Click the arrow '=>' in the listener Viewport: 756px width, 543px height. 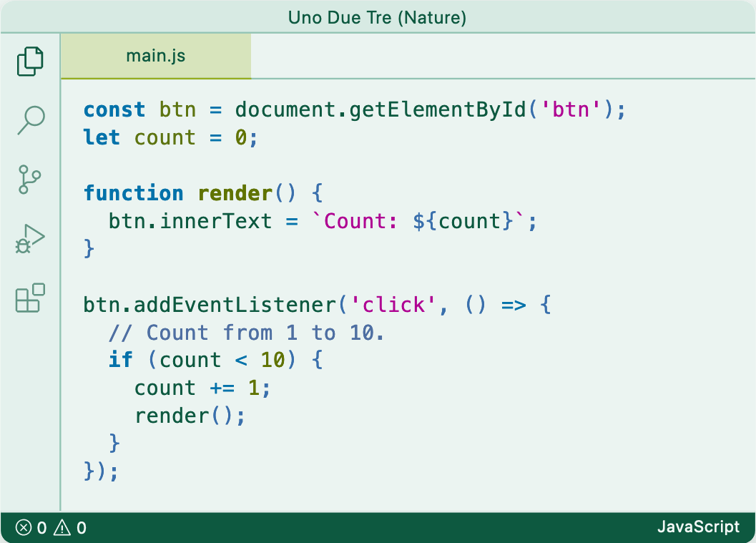(x=514, y=305)
